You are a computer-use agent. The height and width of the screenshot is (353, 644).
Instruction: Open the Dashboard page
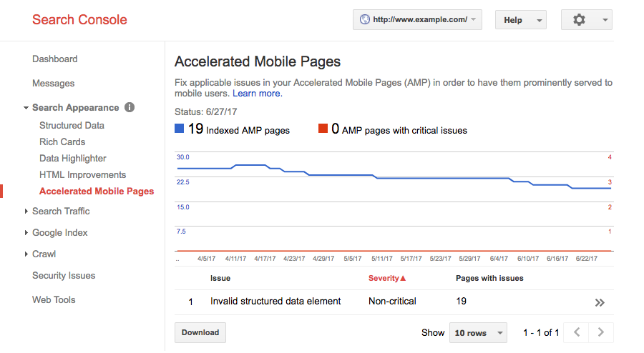pos(54,59)
